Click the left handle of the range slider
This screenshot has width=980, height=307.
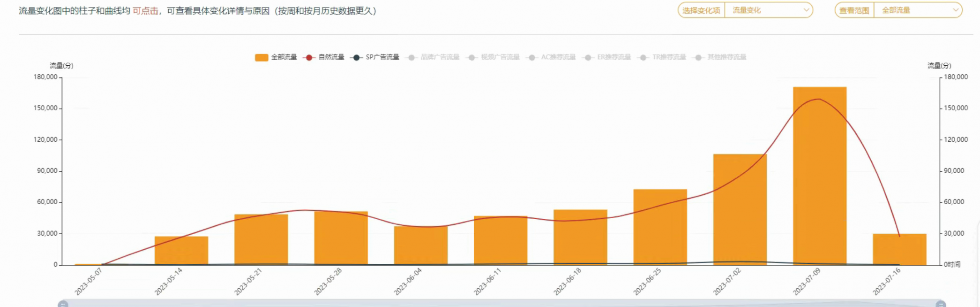click(63, 304)
